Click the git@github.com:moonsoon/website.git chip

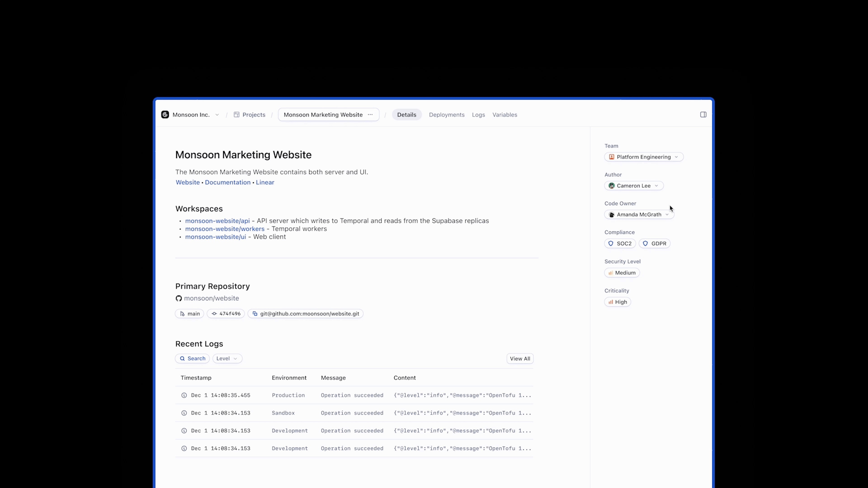tap(305, 314)
